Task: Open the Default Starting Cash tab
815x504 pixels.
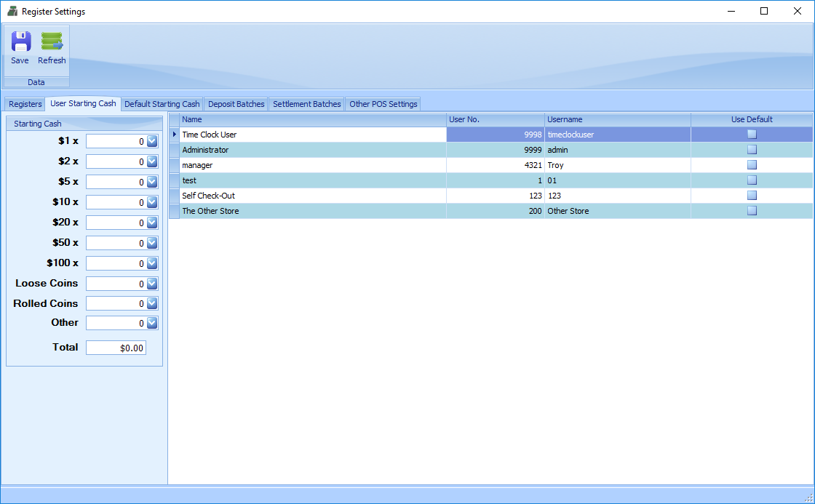Action: [x=162, y=104]
